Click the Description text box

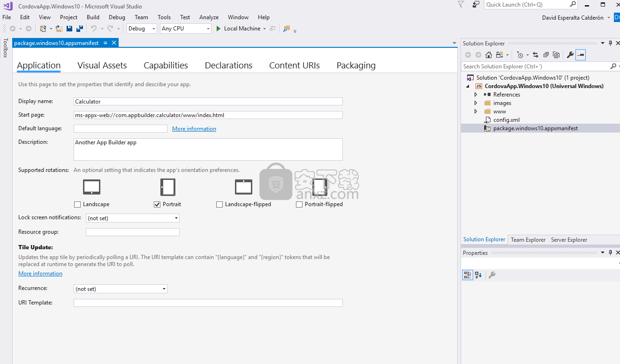pyautogui.click(x=208, y=149)
